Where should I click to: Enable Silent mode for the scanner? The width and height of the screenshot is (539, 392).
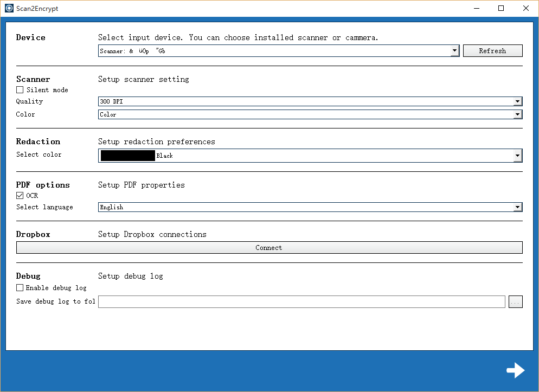[x=20, y=89]
